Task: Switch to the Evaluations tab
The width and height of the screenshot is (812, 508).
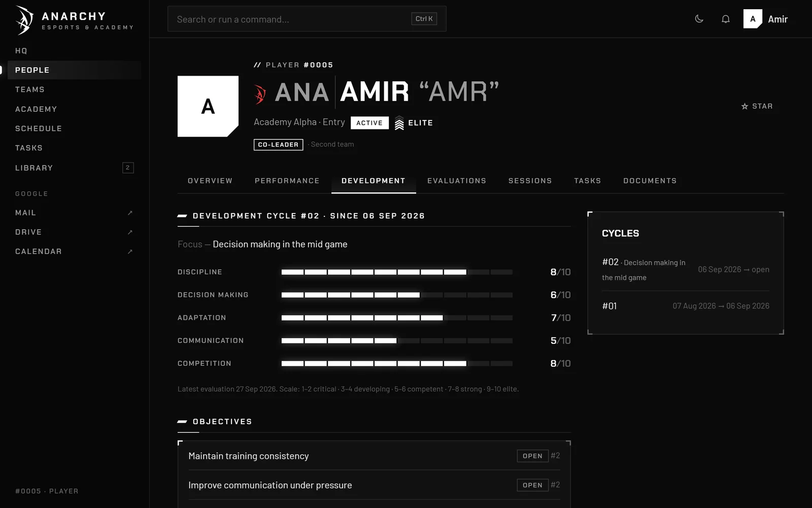Action: 457,181
